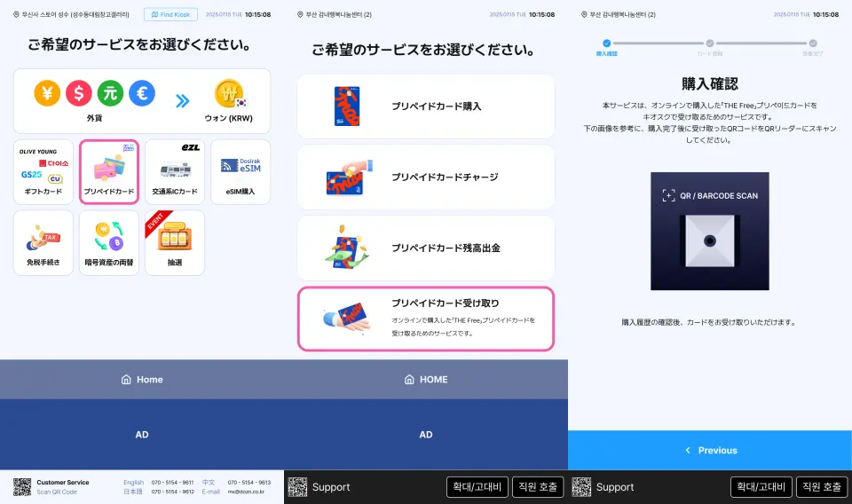852x504 pixels.
Task: Tap the QR / BARCODE SCAN illustration
Action: tap(710, 232)
